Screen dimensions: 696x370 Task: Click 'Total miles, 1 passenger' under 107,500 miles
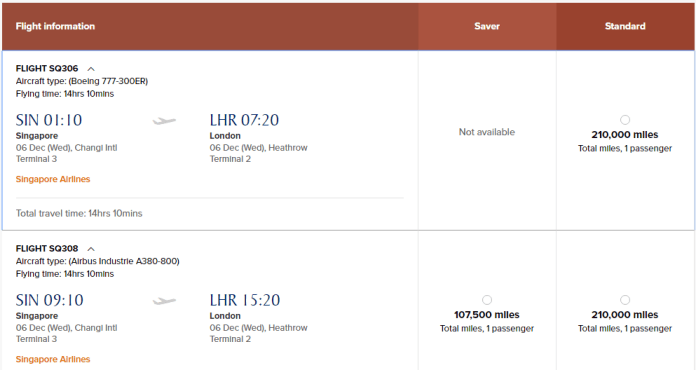(x=487, y=329)
